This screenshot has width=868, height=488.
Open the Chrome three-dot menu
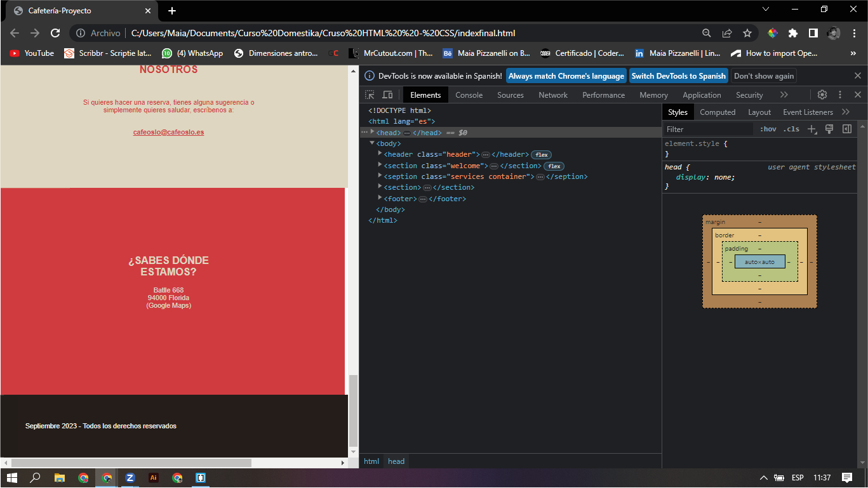(x=854, y=33)
